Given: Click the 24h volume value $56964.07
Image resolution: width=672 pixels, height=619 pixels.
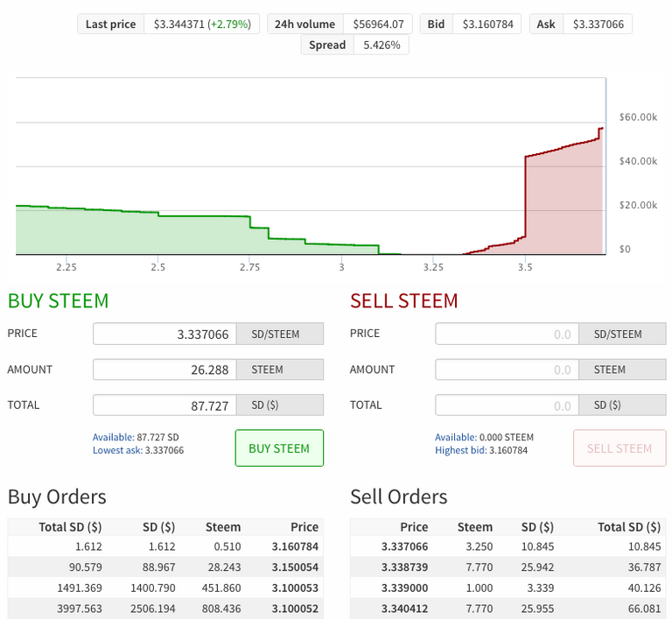Looking at the screenshot, I should coord(378,24).
